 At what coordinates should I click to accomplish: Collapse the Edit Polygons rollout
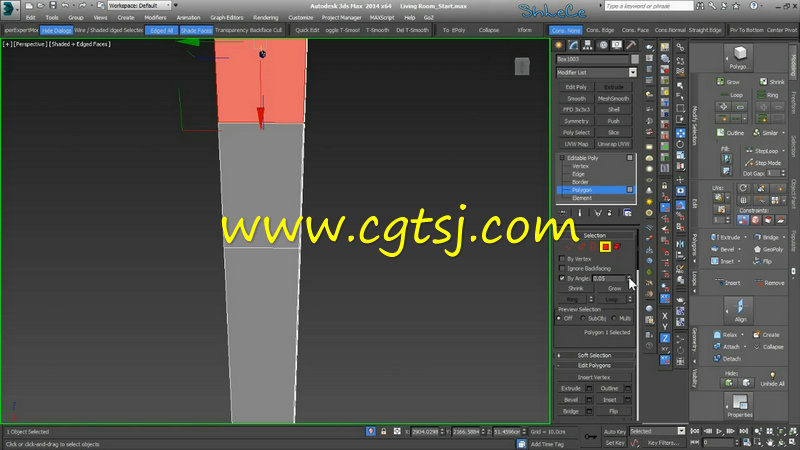click(x=594, y=365)
